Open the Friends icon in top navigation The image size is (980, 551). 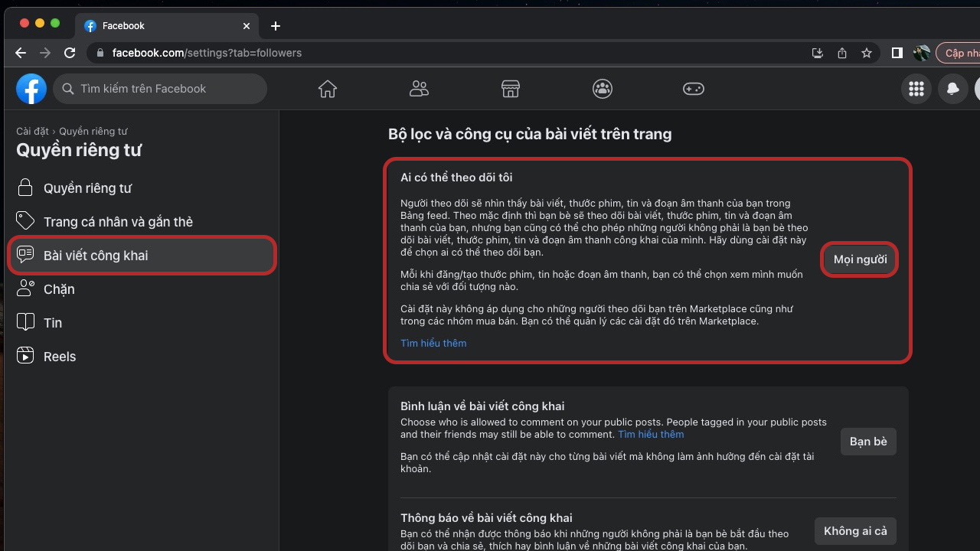pos(419,89)
